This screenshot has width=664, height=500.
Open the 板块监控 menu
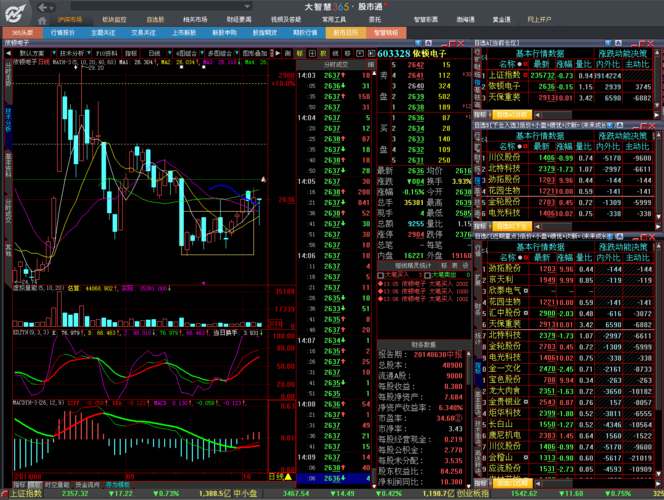[x=114, y=19]
